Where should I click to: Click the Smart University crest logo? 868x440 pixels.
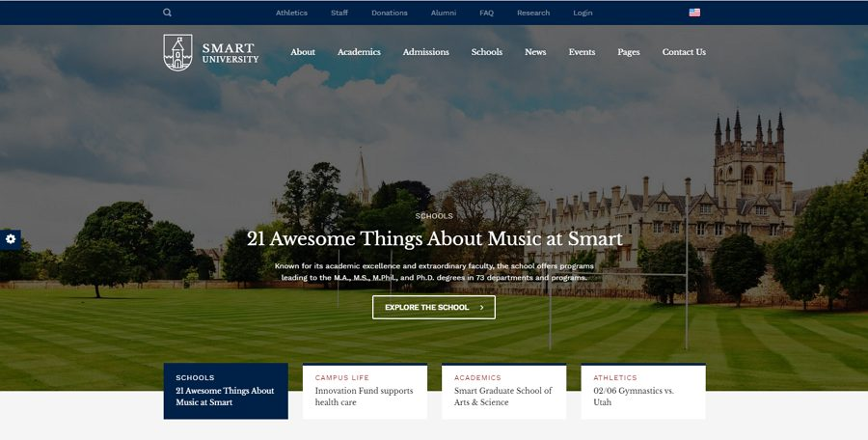point(177,53)
